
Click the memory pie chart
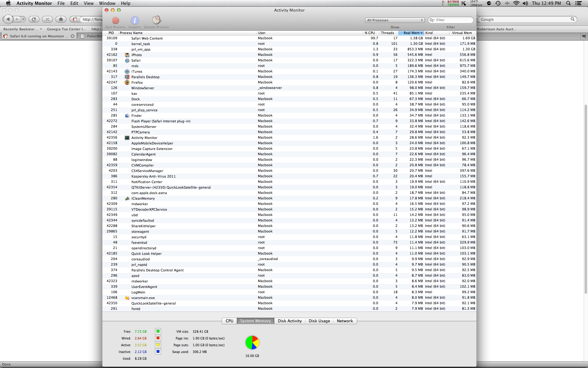pos(252,343)
